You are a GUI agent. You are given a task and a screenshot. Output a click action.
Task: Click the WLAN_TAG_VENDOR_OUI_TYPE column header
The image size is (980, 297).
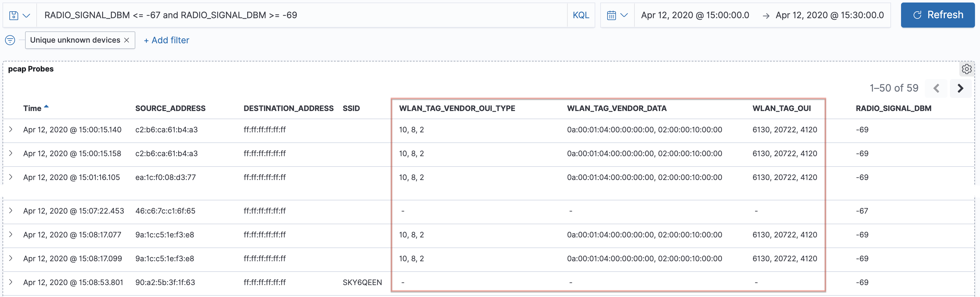(x=457, y=108)
